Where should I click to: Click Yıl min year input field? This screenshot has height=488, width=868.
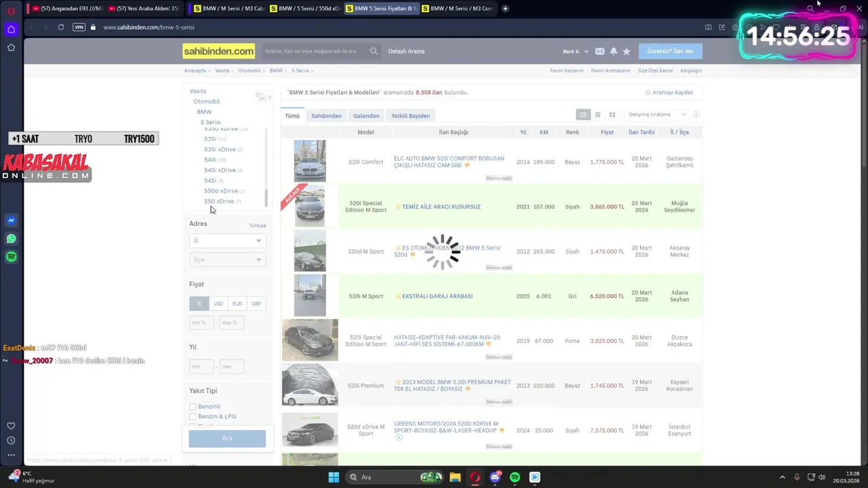(201, 367)
